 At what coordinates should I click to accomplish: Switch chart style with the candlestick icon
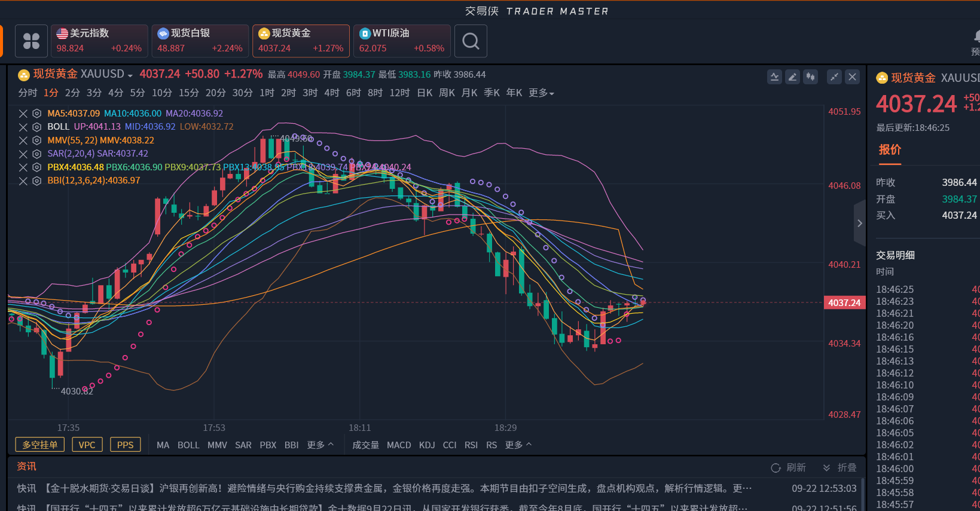tap(810, 77)
